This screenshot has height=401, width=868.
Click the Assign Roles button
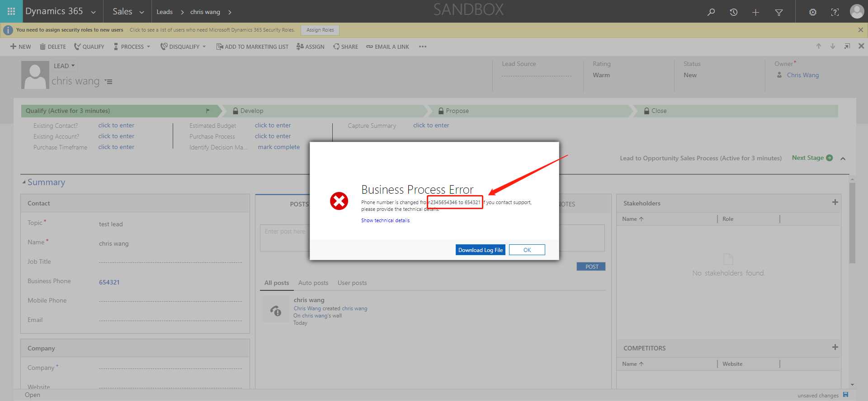[x=320, y=30]
